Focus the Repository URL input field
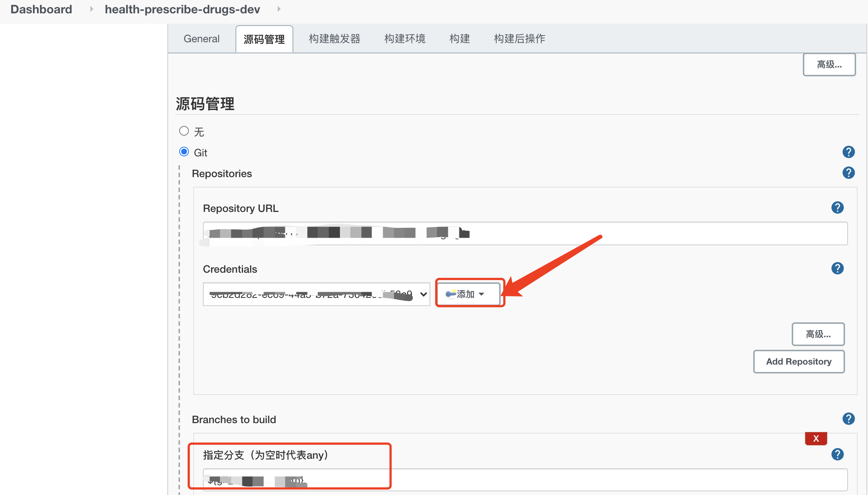The image size is (868, 495). [x=525, y=233]
